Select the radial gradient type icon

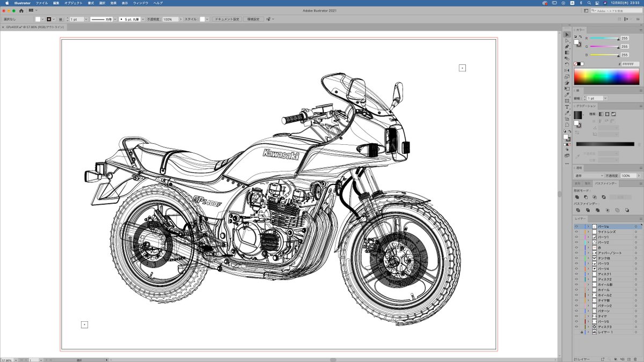point(607,114)
